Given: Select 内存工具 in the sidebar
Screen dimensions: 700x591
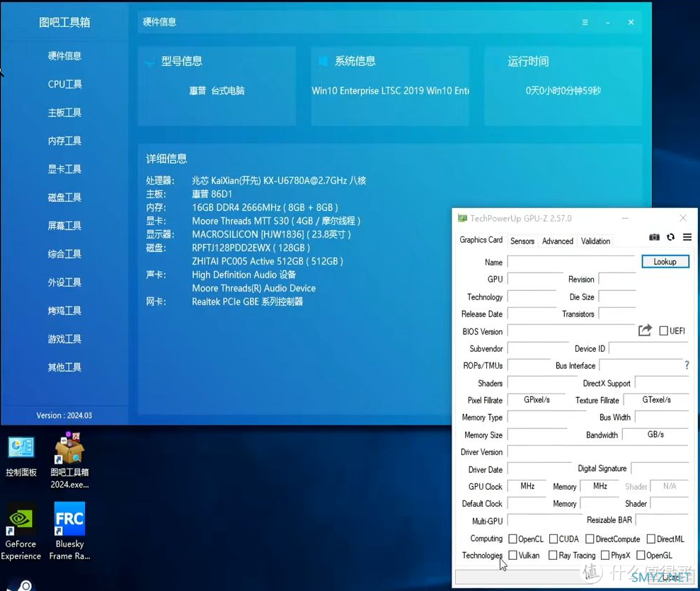Looking at the screenshot, I should point(64,141).
